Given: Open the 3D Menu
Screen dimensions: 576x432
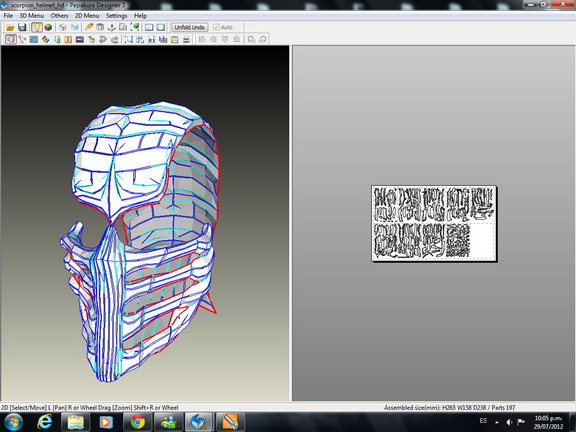Looking at the screenshot, I should [x=32, y=16].
